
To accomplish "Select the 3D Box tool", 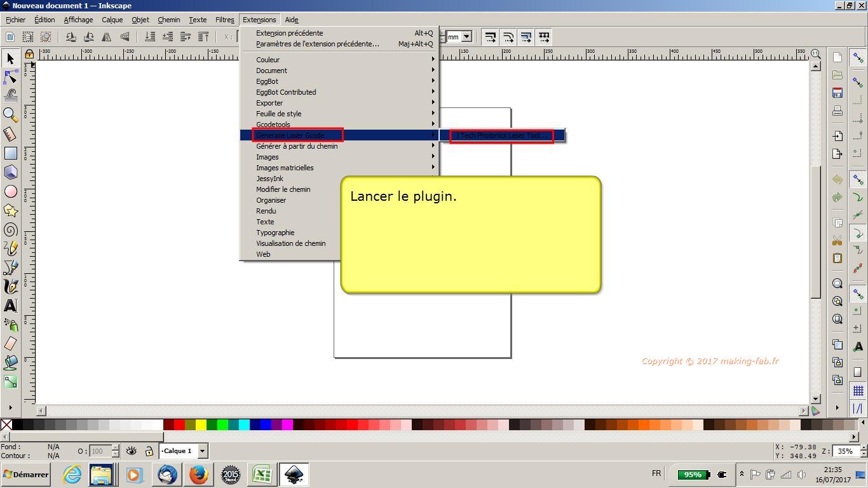I will [x=10, y=172].
